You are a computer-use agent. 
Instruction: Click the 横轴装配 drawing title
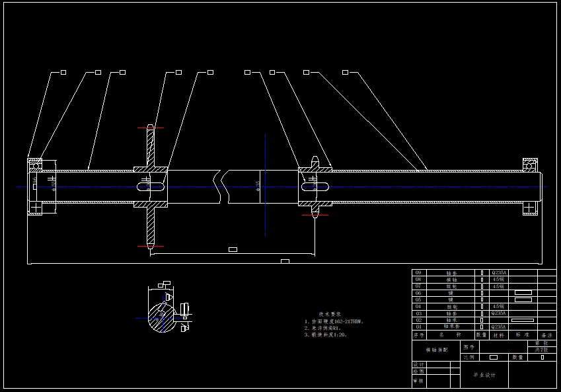tap(437, 350)
